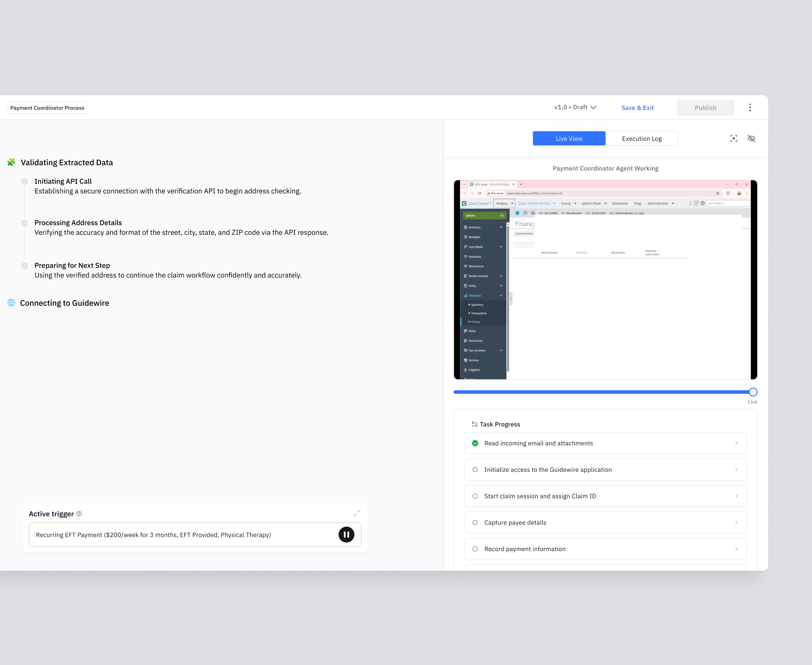This screenshot has height=665, width=812.
Task: Expand the Record payment information task chevron
Action: tap(736, 549)
